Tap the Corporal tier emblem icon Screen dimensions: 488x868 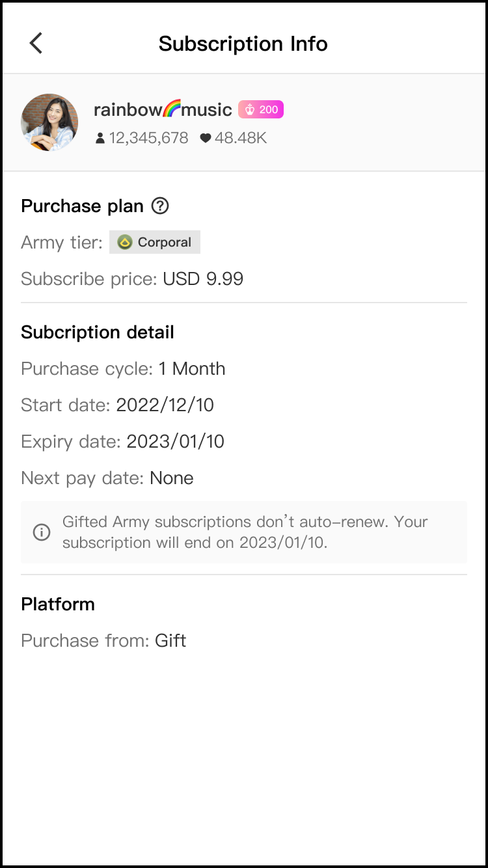[x=125, y=243]
